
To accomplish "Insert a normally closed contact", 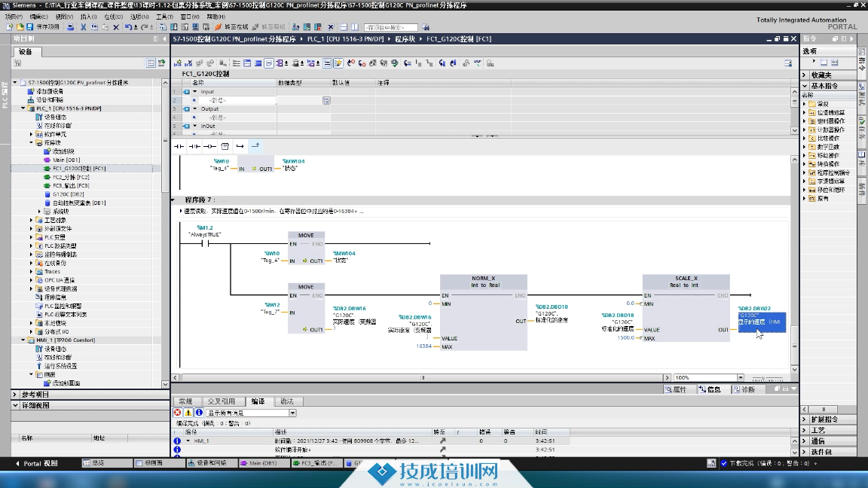I will tap(194, 147).
